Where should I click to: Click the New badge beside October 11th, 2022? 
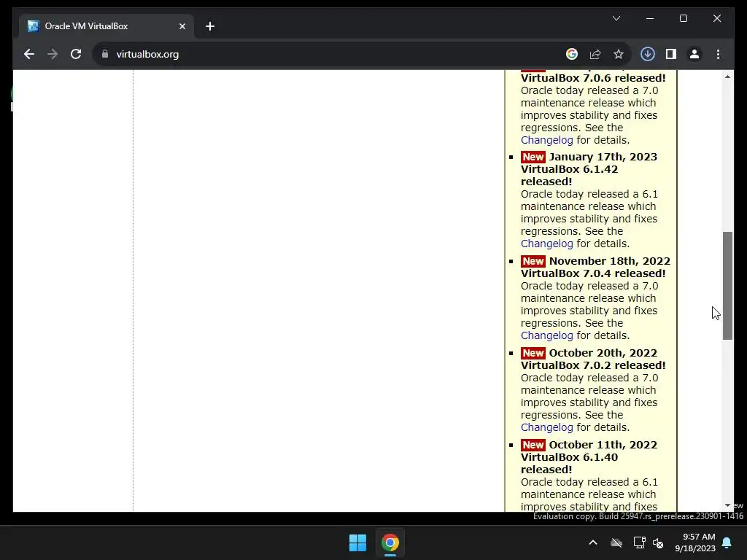click(533, 445)
